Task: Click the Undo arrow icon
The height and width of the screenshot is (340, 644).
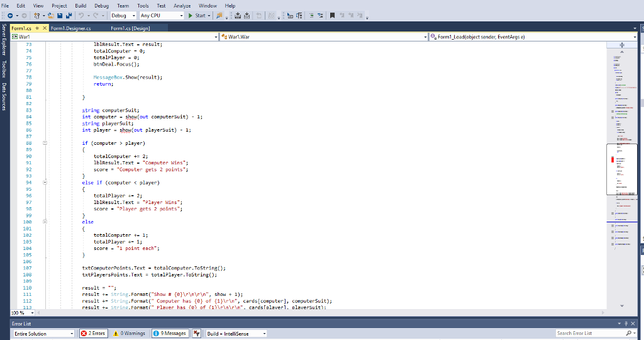Action: (x=81, y=16)
